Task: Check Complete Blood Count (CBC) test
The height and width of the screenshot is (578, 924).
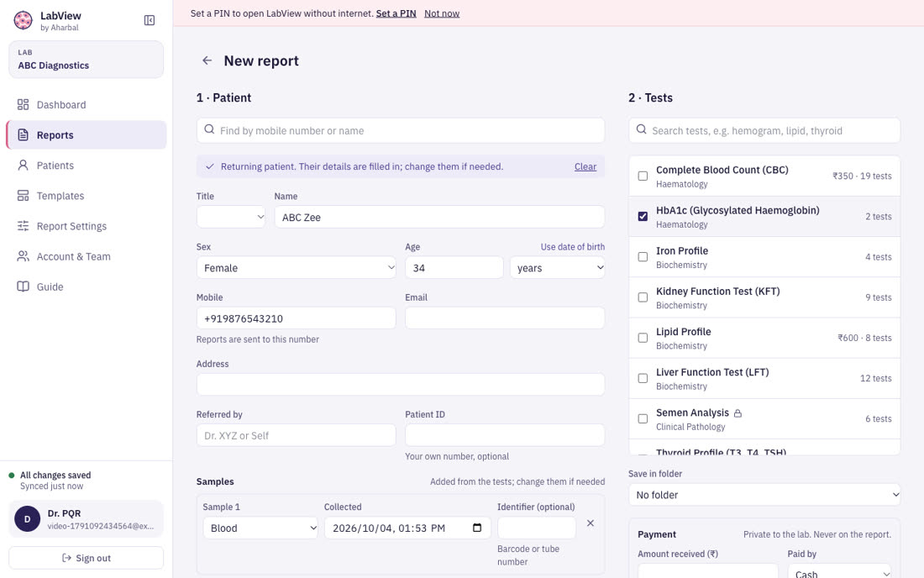Action: pyautogui.click(x=643, y=176)
